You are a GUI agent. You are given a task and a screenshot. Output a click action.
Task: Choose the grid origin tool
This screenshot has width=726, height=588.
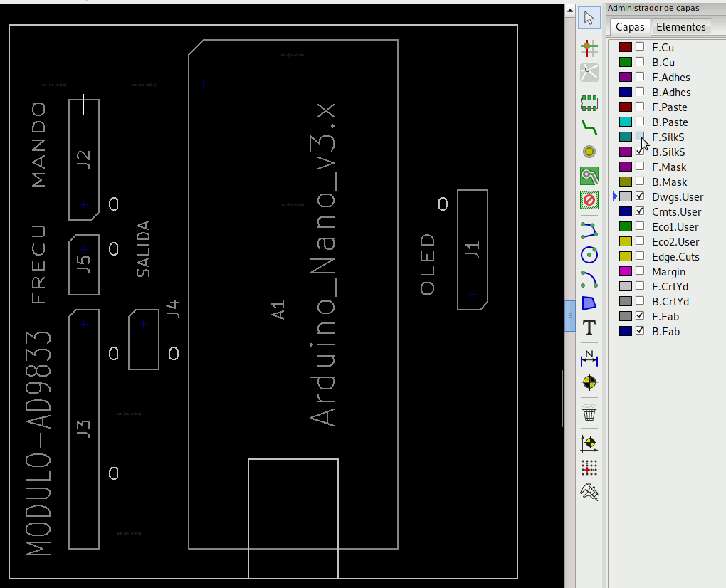[x=589, y=468]
